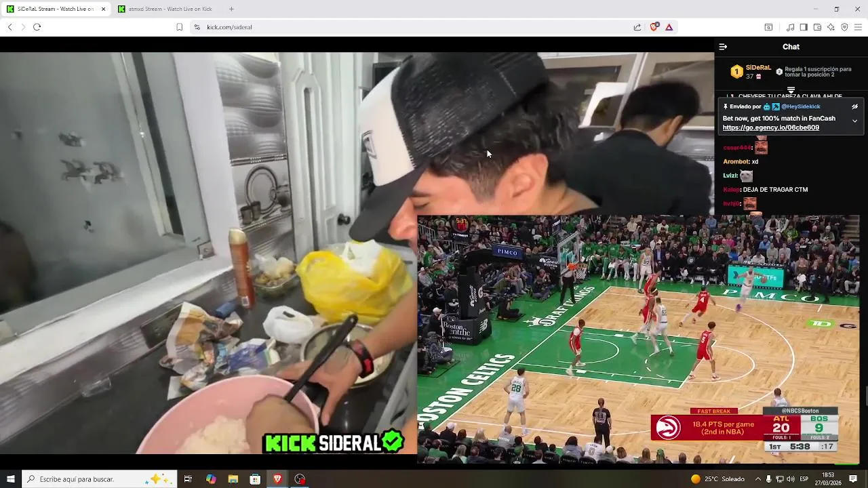Click the Chat panel header title

click(791, 47)
